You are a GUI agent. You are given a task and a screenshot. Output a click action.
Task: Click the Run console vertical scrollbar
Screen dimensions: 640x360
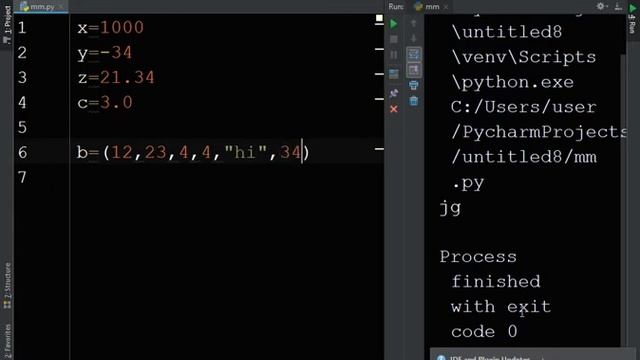(623, 200)
